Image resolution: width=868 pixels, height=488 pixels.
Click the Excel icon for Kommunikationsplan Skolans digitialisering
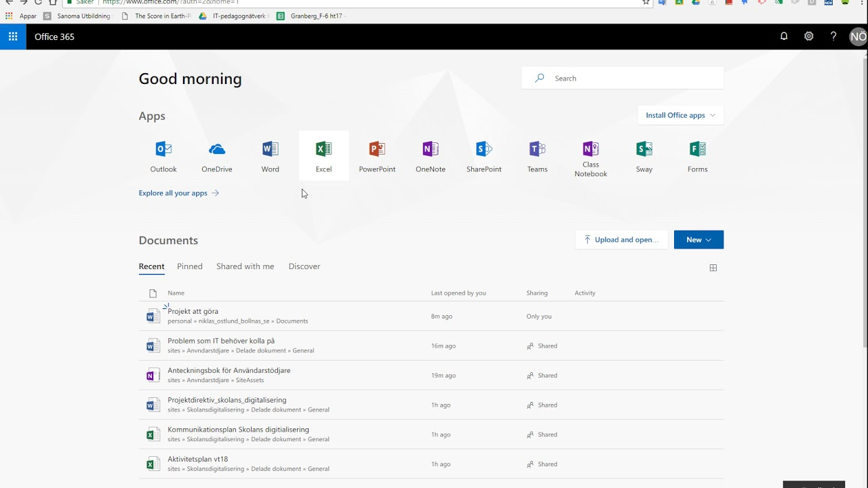[x=153, y=434]
